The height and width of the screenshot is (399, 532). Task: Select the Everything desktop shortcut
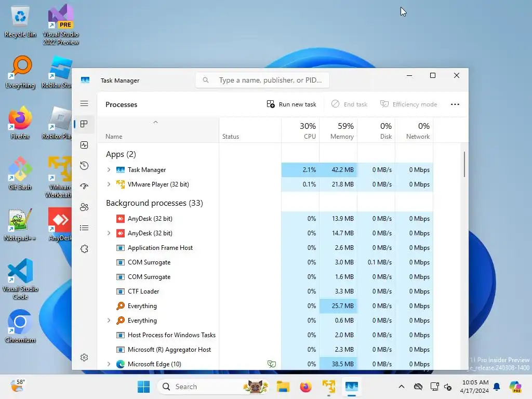[20, 72]
